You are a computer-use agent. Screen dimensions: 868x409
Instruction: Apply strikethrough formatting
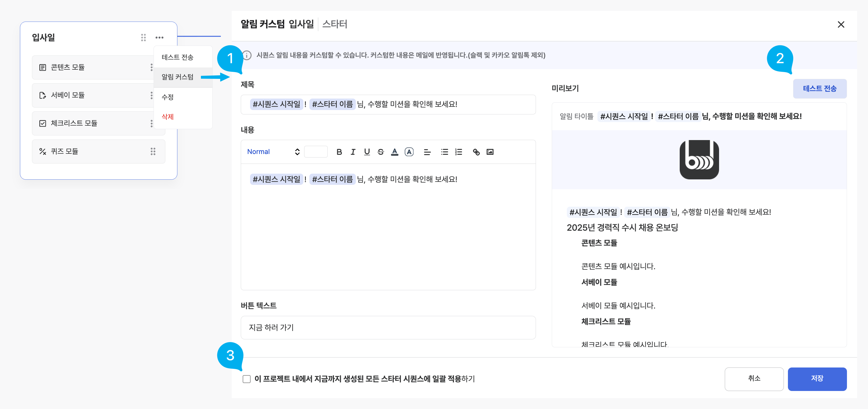tap(381, 152)
